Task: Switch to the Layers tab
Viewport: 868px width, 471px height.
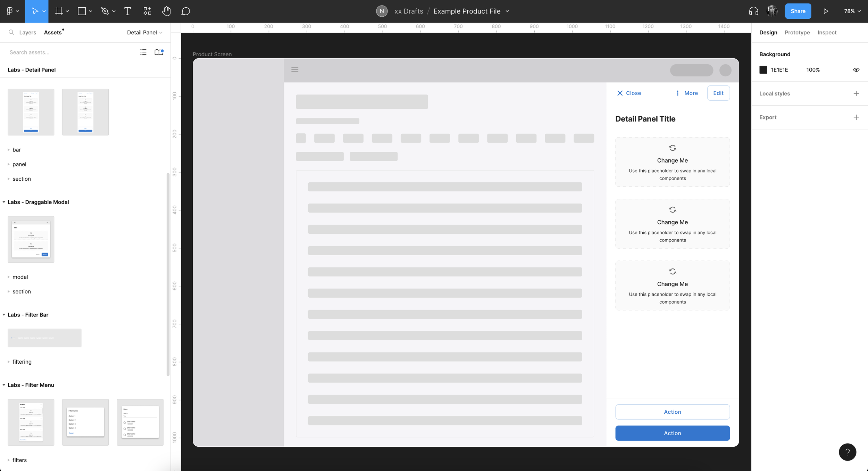Action: (x=27, y=32)
